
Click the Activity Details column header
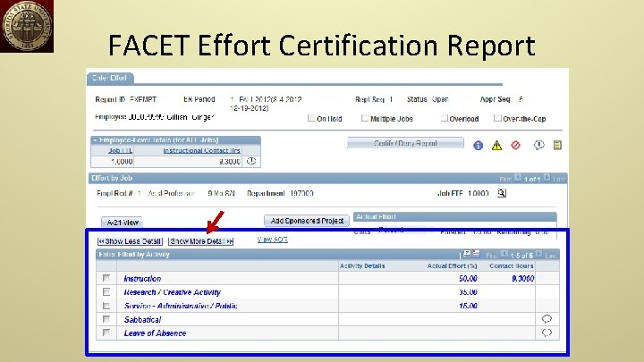click(x=362, y=266)
